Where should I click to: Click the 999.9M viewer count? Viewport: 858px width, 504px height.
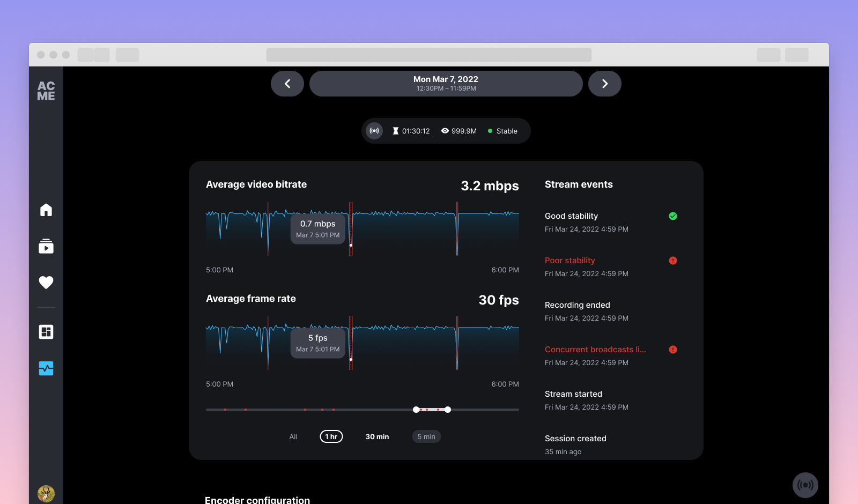[464, 131]
